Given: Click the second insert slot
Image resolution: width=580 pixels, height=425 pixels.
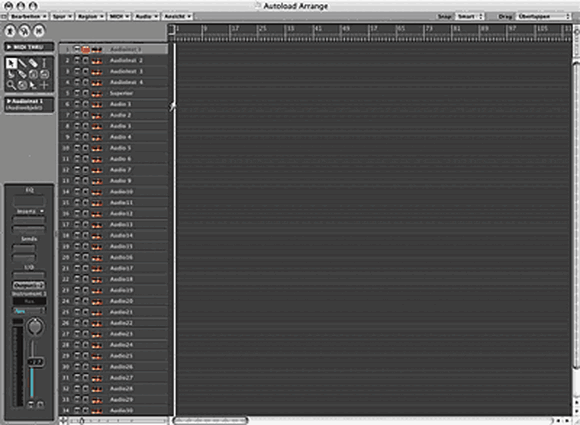Looking at the screenshot, I should point(29,229).
